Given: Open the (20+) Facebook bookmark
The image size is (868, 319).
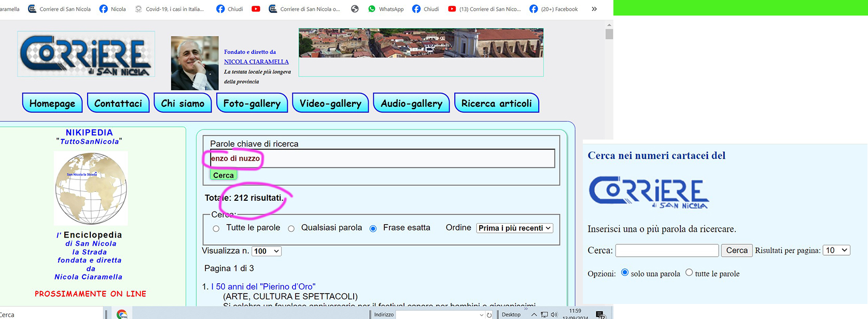Looking at the screenshot, I should [x=554, y=9].
